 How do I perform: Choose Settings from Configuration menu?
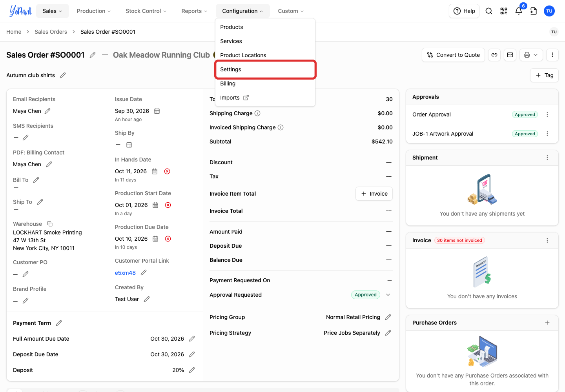[x=265, y=69]
